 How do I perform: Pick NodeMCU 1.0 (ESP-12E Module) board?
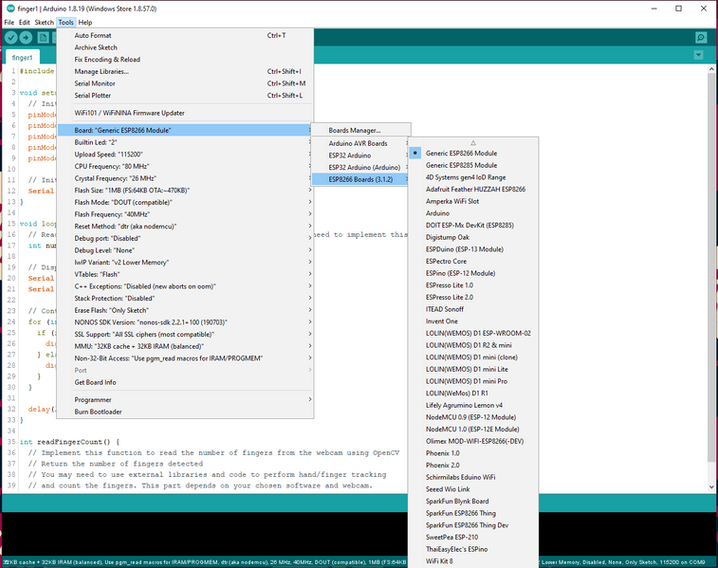click(473, 429)
